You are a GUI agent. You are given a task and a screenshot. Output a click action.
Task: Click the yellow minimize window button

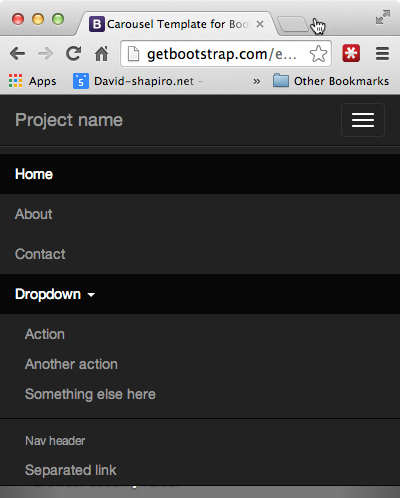click(x=38, y=19)
